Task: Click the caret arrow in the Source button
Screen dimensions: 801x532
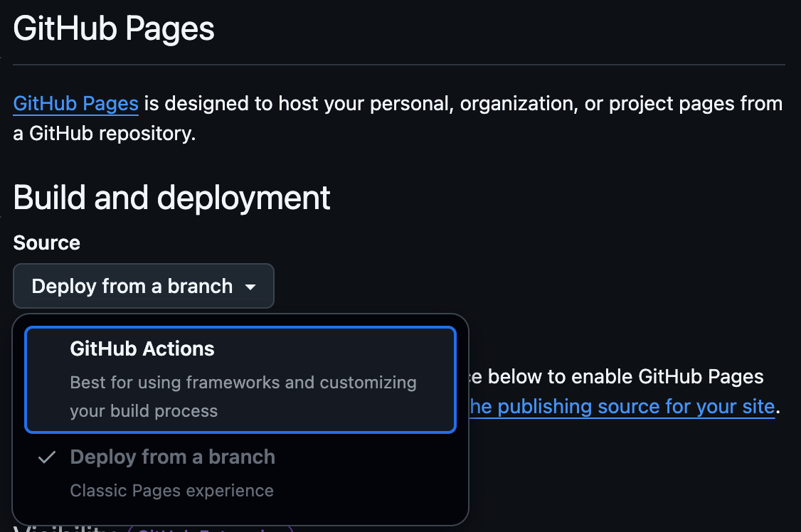Action: click(x=250, y=287)
